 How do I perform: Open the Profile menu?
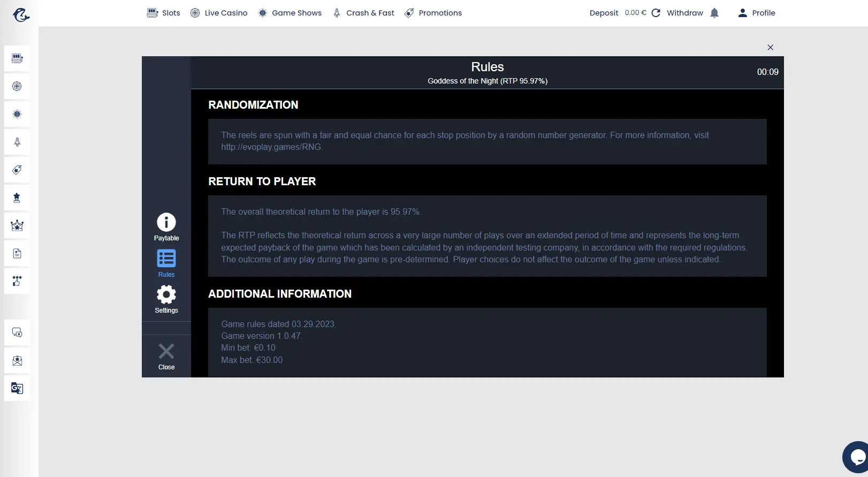pyautogui.click(x=756, y=13)
